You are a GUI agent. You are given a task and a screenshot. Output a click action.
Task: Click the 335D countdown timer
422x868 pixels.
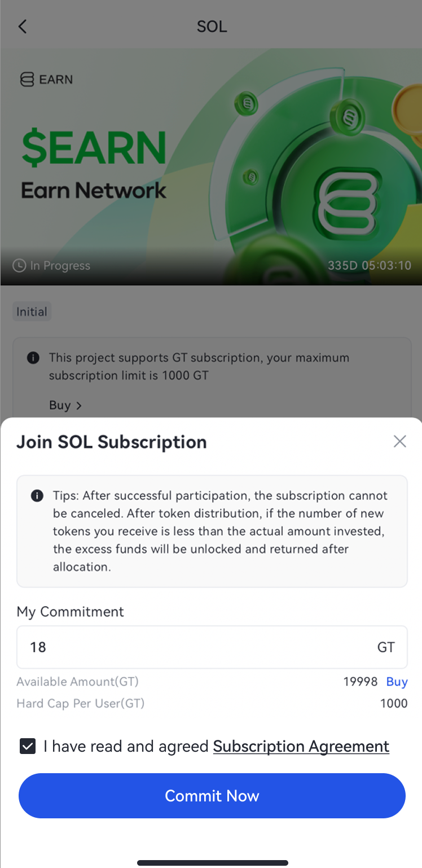click(370, 265)
